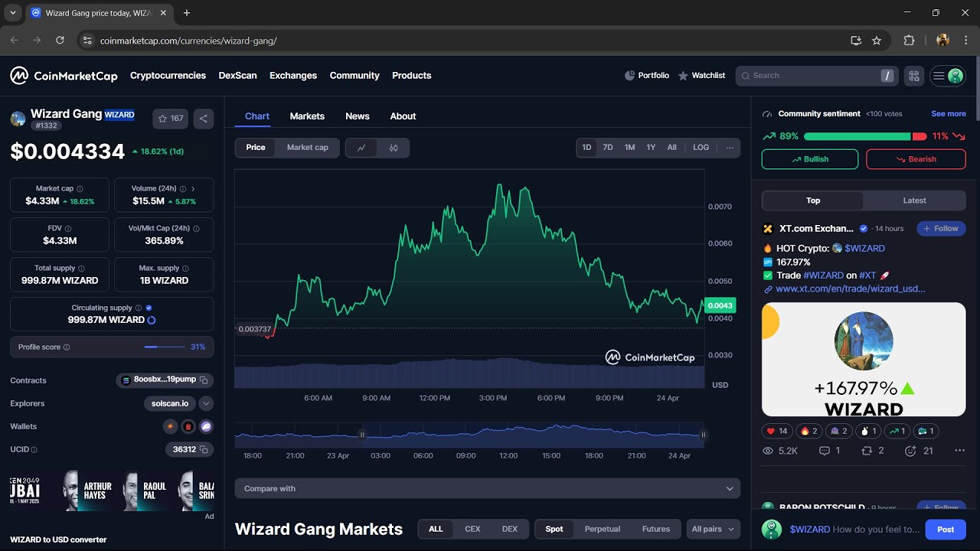Image resolution: width=980 pixels, height=551 pixels.
Task: Set chart range to 1Y
Action: tap(651, 148)
